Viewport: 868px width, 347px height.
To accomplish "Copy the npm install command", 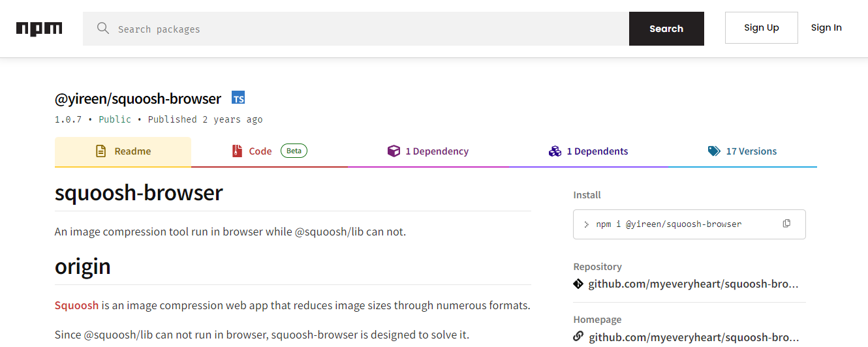I will coord(786,224).
